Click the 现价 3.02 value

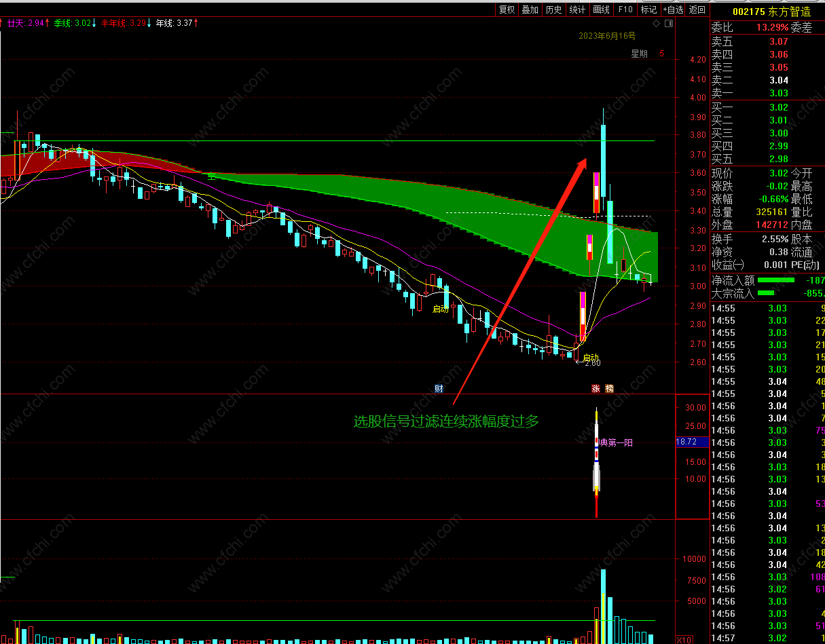click(778, 173)
